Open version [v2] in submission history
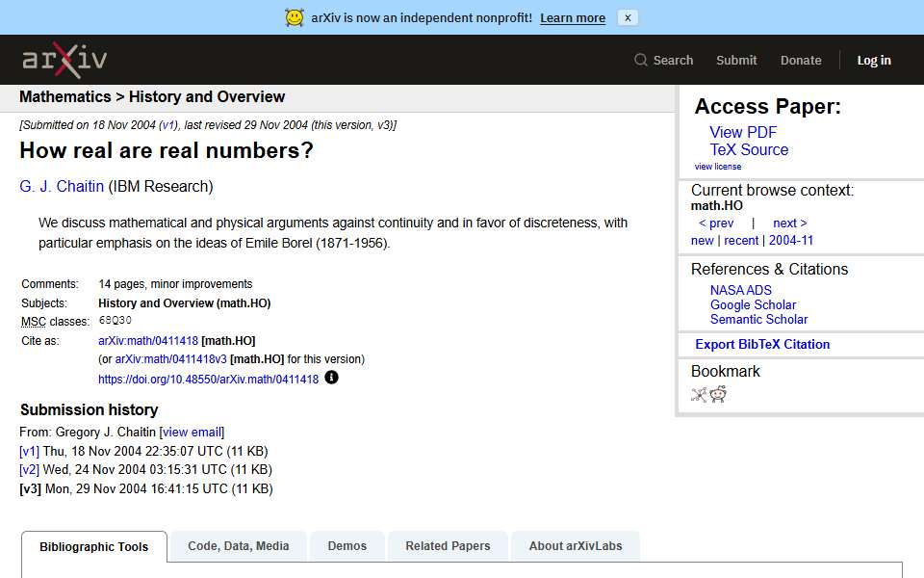The width and height of the screenshot is (924, 578). tap(29, 470)
